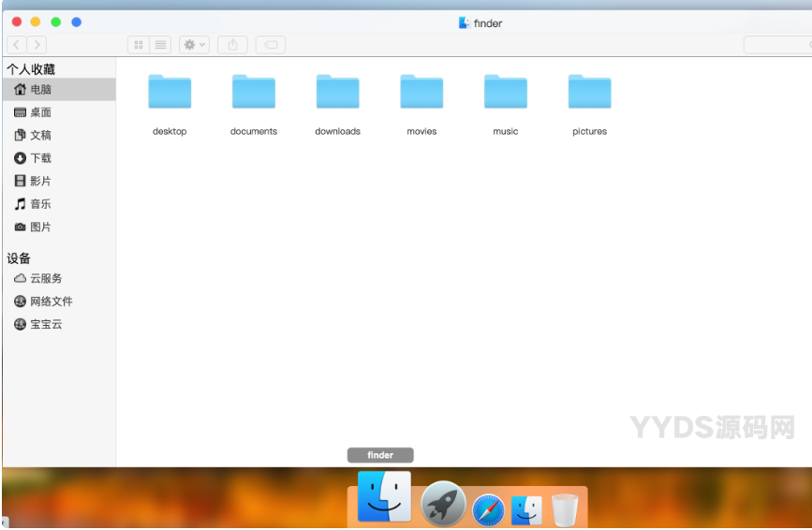Select 云服务 under 设备

(x=45, y=279)
